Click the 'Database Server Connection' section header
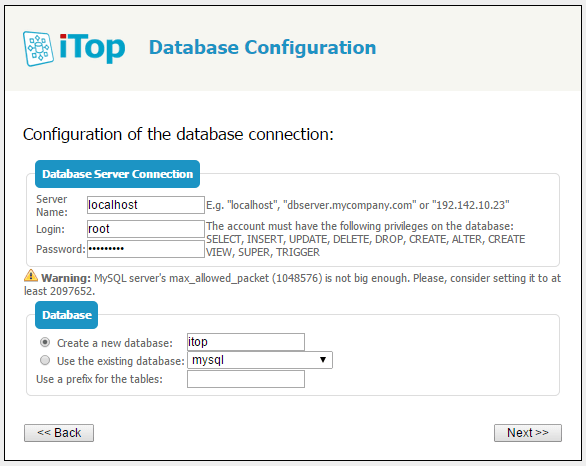 [x=117, y=174]
